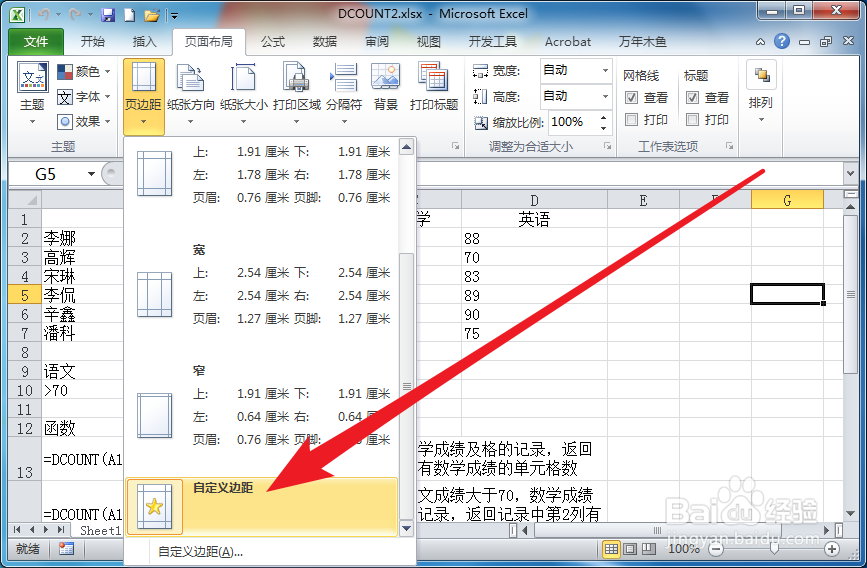867x568 pixels.
Task: Open Orientation (纸张方向) options
Action: pyautogui.click(x=191, y=93)
